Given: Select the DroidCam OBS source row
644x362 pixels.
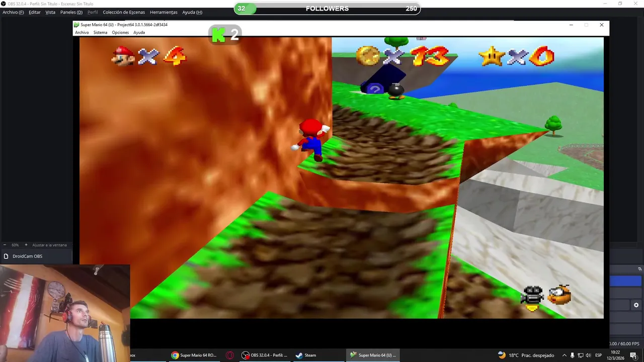Looking at the screenshot, I should pos(36,256).
